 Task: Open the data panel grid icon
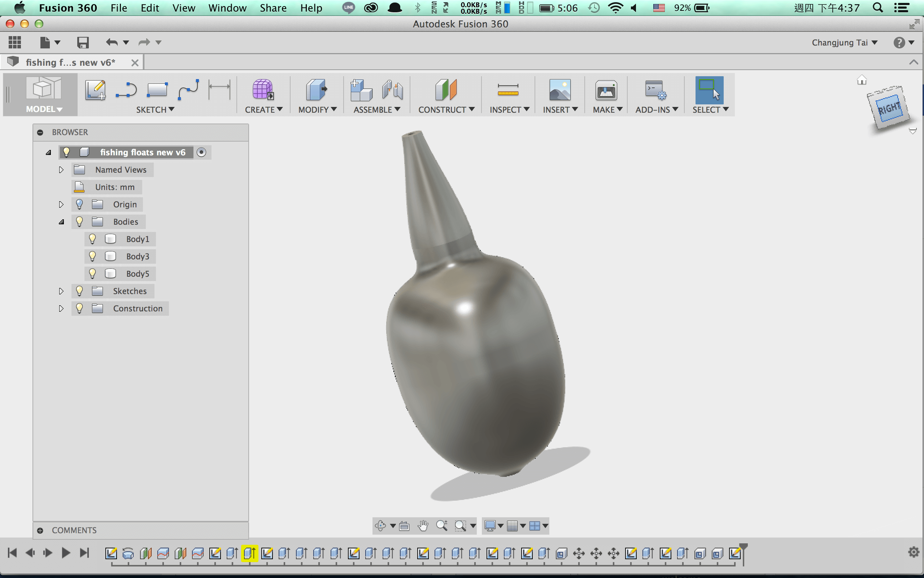[14, 42]
